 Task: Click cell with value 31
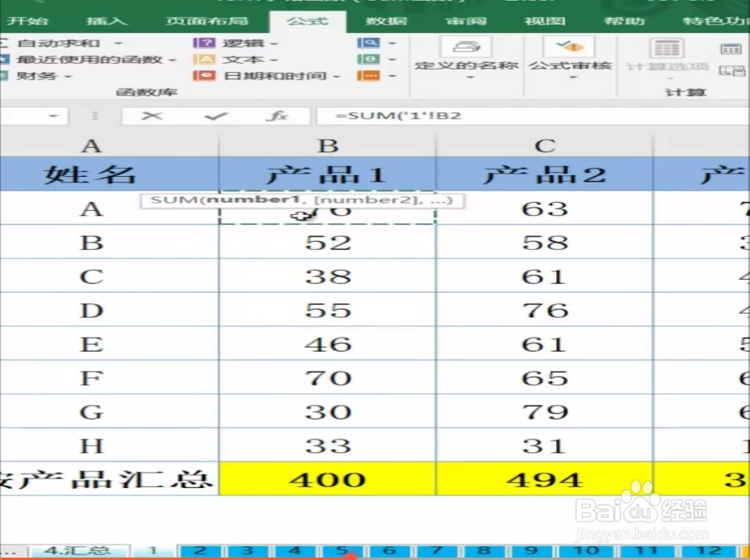pyautogui.click(x=545, y=446)
